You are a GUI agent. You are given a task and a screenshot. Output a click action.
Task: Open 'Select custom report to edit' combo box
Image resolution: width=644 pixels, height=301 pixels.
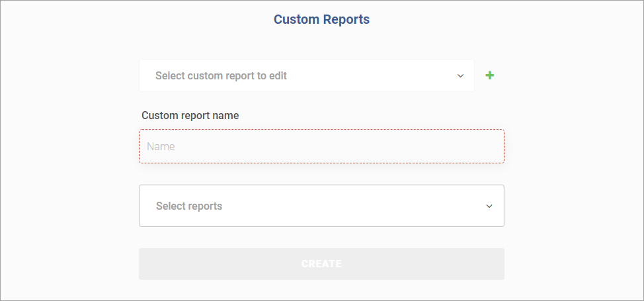click(x=306, y=75)
